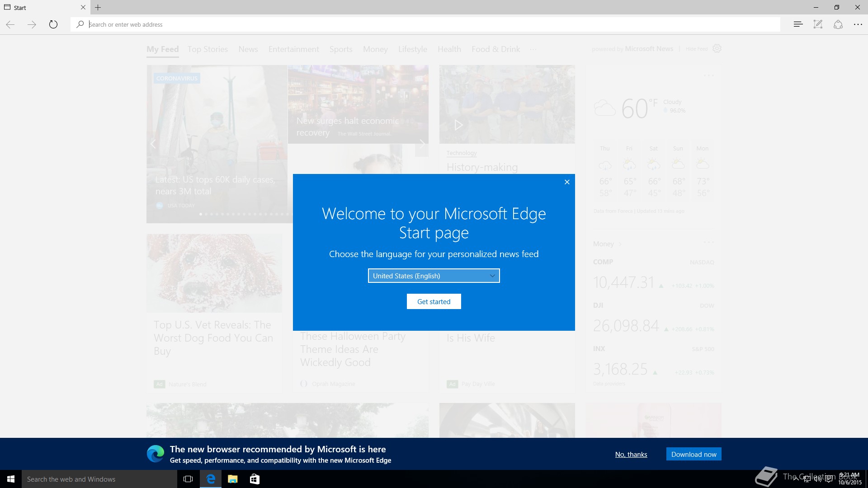Open the Sports tab
This screenshot has height=488, width=868.
click(x=341, y=49)
